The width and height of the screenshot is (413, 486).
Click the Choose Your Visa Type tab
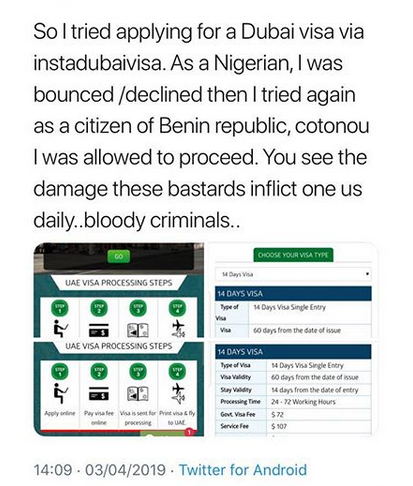click(293, 255)
